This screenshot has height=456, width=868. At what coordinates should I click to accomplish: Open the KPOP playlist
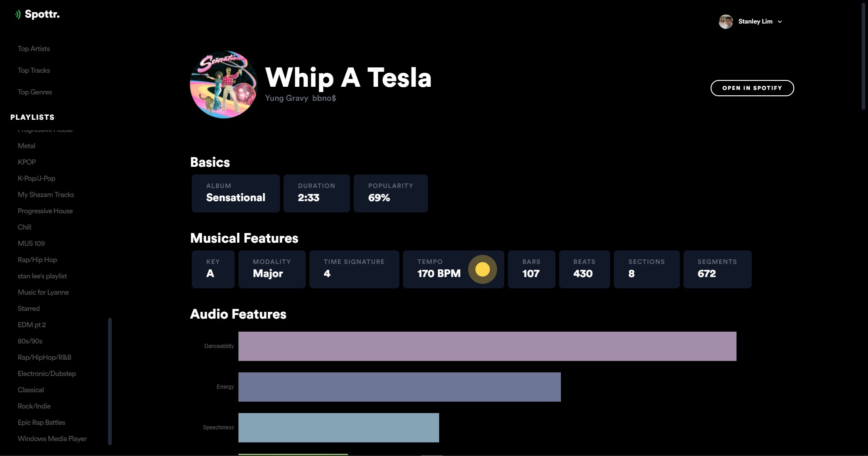[x=27, y=162]
